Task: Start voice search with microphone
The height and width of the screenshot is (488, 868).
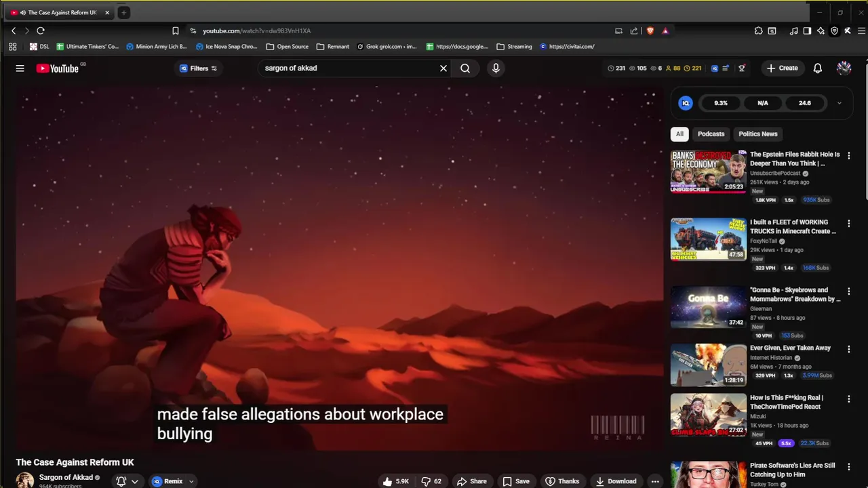Action: [x=496, y=68]
